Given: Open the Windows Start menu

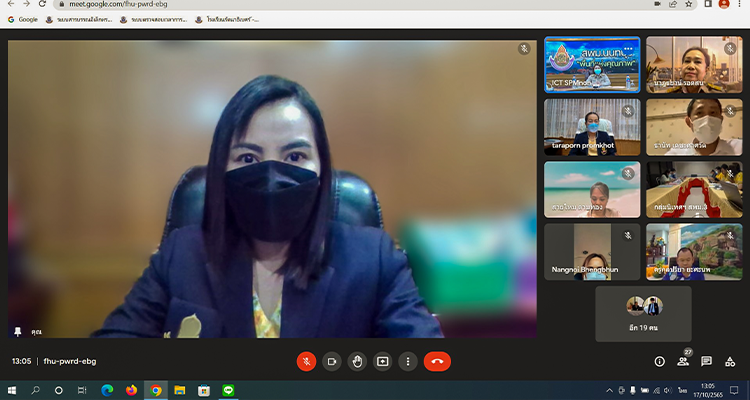Looking at the screenshot, I should coord(11,390).
